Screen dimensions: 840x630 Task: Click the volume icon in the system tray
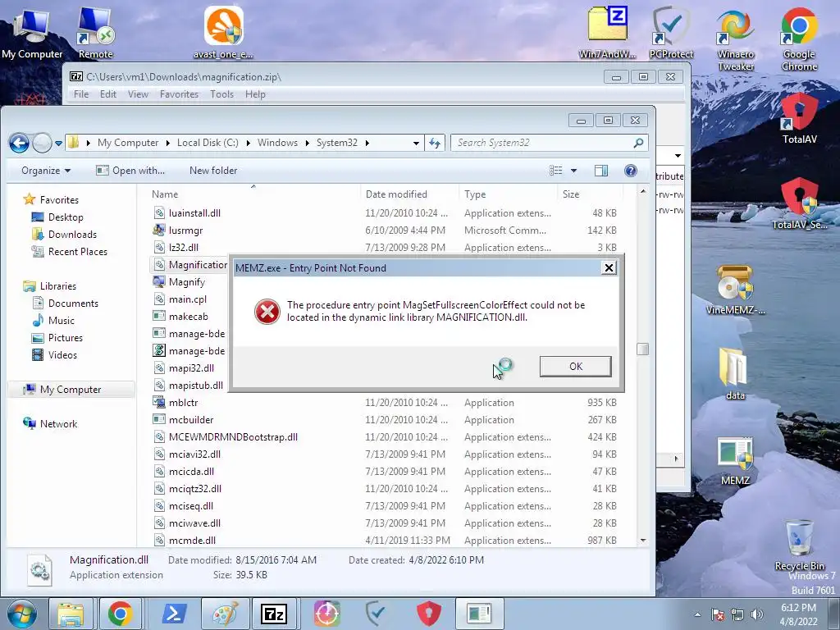[x=757, y=614]
